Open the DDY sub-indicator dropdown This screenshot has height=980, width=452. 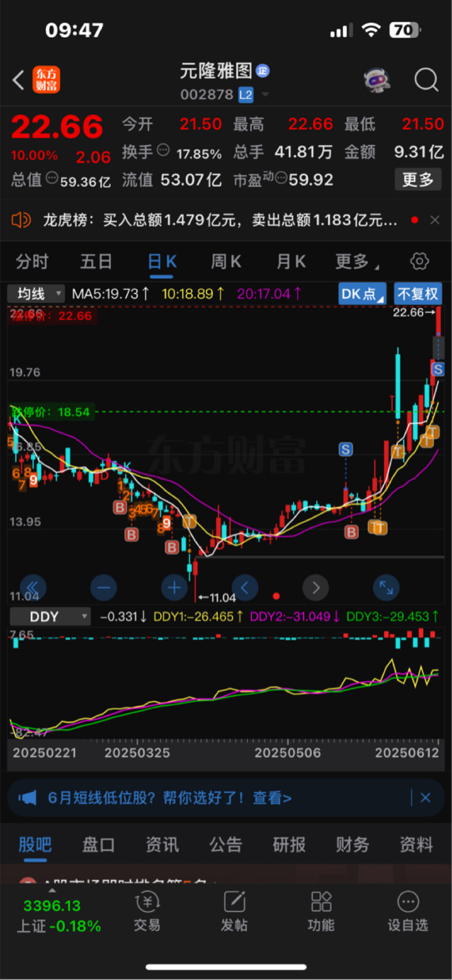tap(50, 617)
